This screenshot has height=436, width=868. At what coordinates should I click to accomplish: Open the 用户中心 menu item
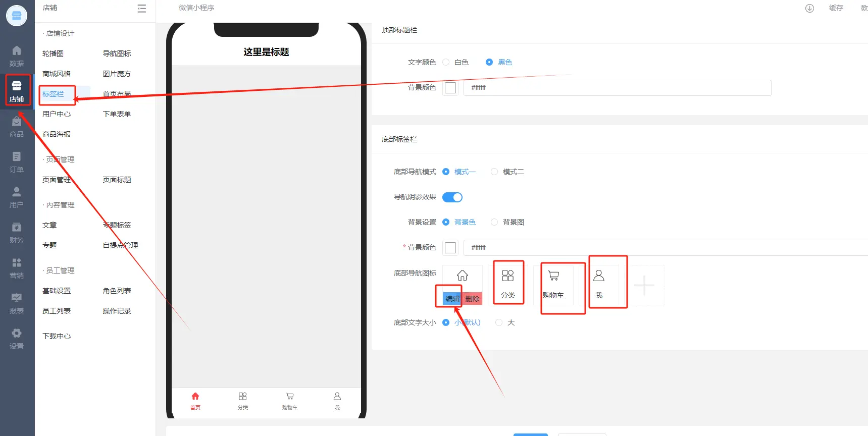pyautogui.click(x=57, y=114)
